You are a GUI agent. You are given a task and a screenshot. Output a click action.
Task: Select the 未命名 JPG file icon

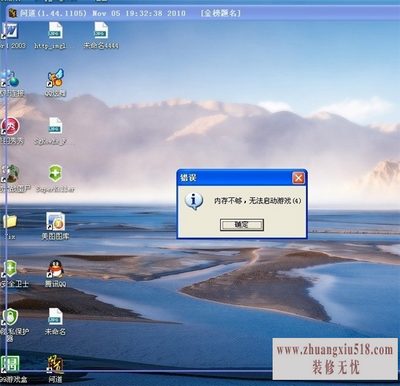point(55,317)
